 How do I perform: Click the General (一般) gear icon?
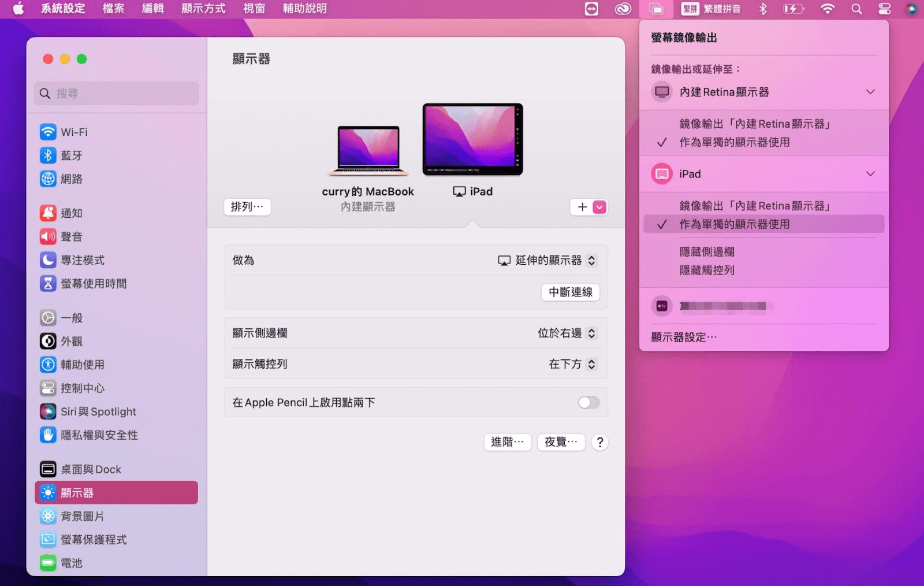(48, 318)
